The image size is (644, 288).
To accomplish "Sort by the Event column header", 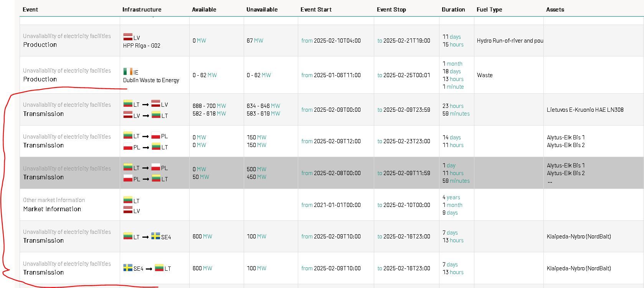I will tap(30, 10).
